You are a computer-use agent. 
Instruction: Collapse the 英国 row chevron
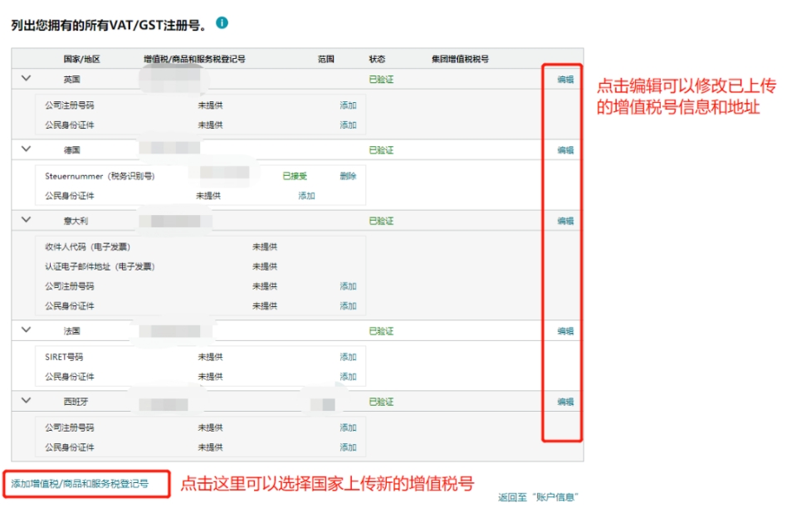(x=26, y=78)
